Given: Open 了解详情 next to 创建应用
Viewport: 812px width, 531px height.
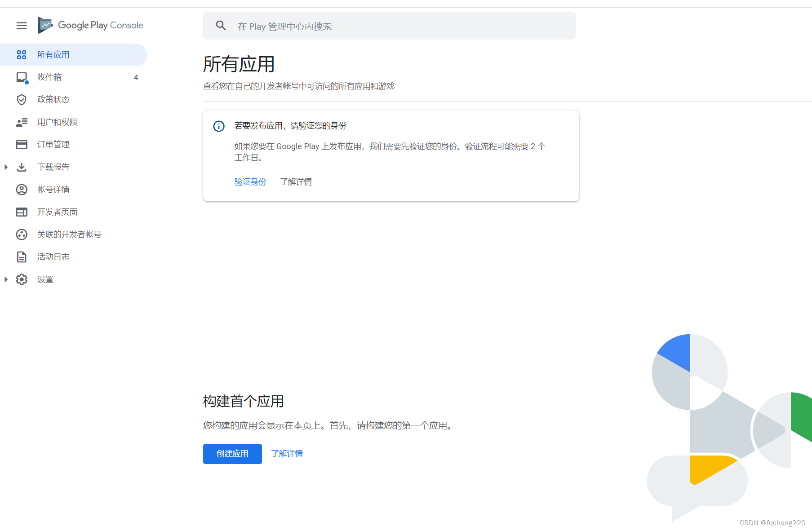Looking at the screenshot, I should [287, 454].
